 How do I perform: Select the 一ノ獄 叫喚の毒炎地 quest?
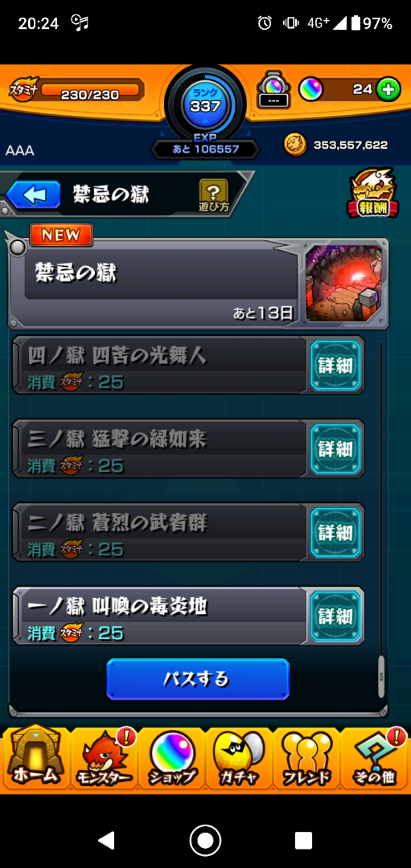pos(159,616)
